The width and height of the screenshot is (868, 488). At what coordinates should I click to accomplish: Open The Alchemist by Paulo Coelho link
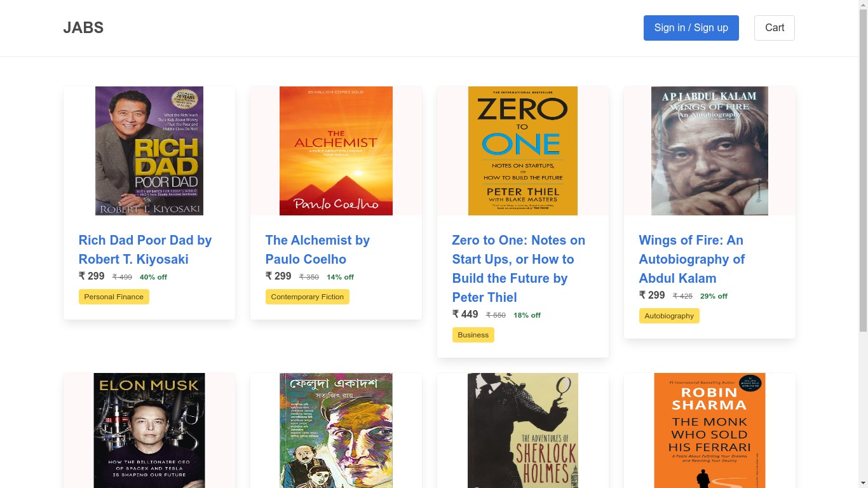[x=318, y=250]
